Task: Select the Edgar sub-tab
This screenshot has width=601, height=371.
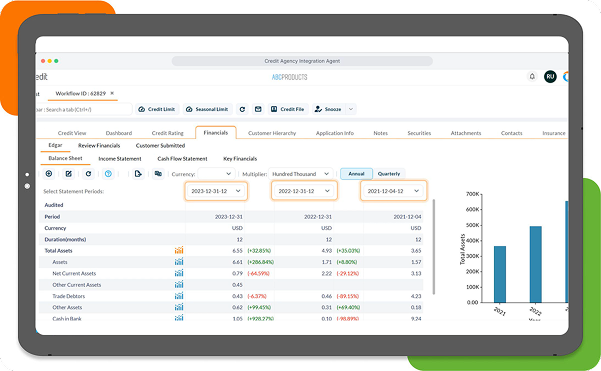Action: tap(55, 145)
